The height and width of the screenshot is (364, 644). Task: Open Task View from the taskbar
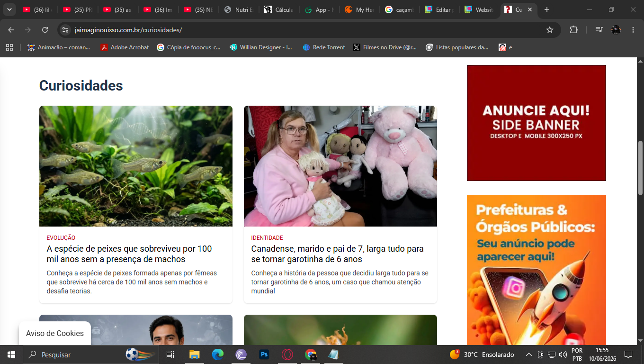pos(170,355)
